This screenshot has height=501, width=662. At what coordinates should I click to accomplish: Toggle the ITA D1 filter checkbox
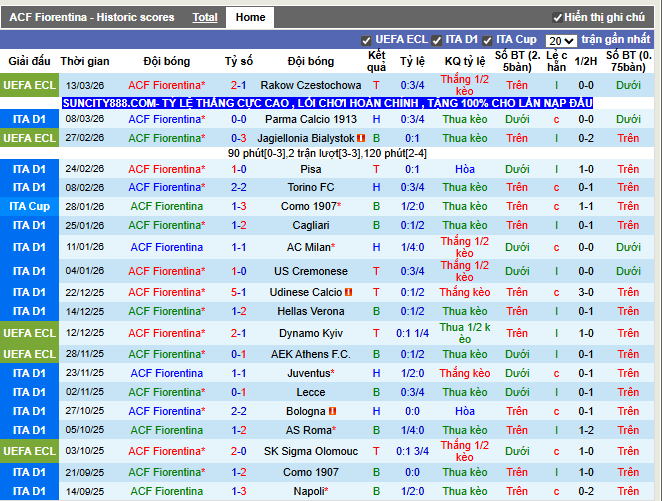point(437,40)
